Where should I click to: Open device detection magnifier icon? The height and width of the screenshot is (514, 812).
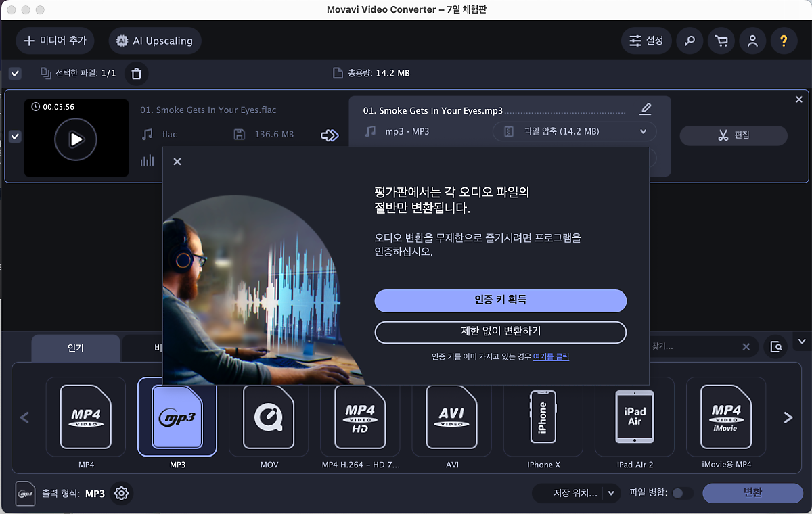[x=776, y=347]
